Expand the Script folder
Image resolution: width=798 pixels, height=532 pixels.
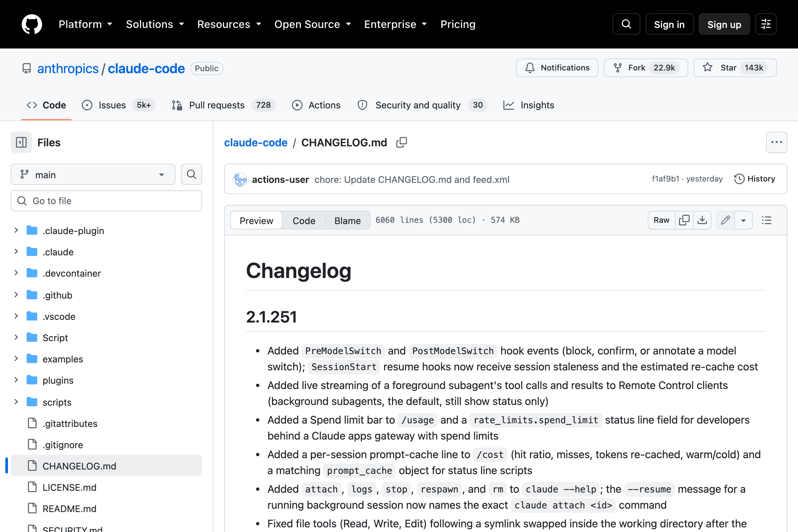[16, 337]
